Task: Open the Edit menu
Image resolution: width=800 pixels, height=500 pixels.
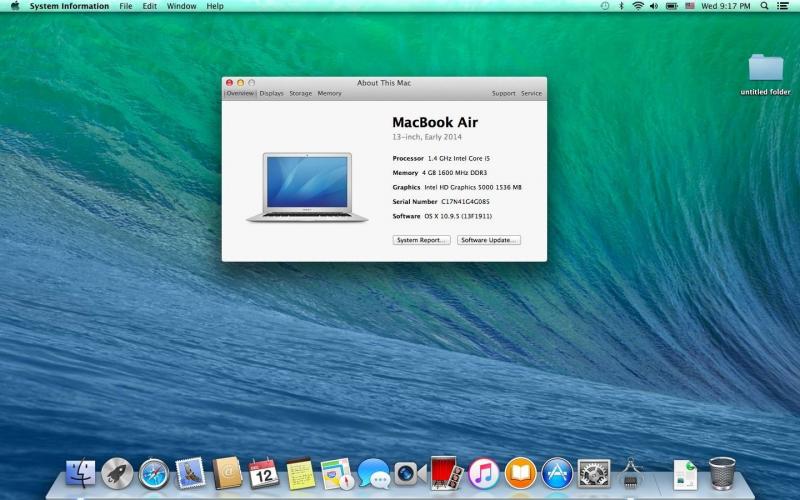Action: (x=149, y=6)
